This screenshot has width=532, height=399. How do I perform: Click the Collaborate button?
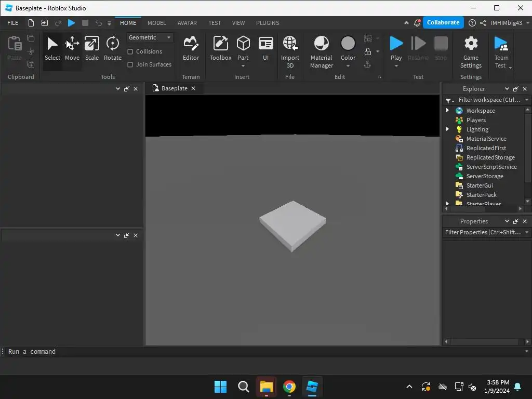tap(443, 22)
